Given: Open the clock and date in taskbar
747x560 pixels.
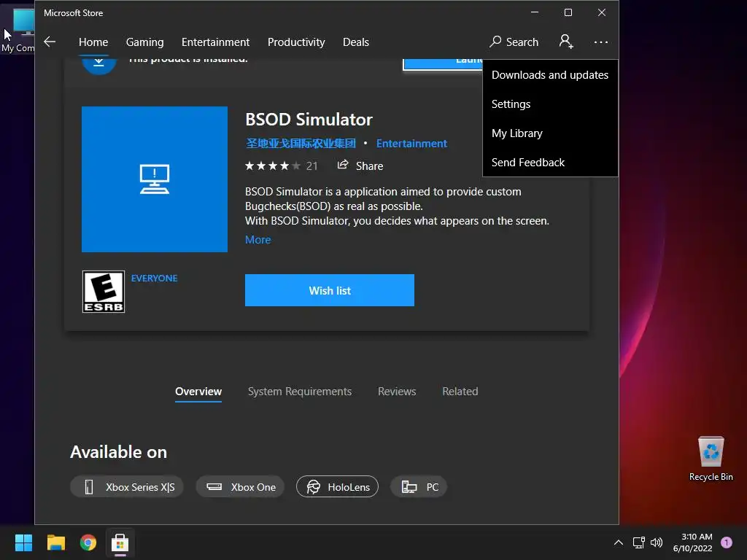Looking at the screenshot, I should point(693,542).
